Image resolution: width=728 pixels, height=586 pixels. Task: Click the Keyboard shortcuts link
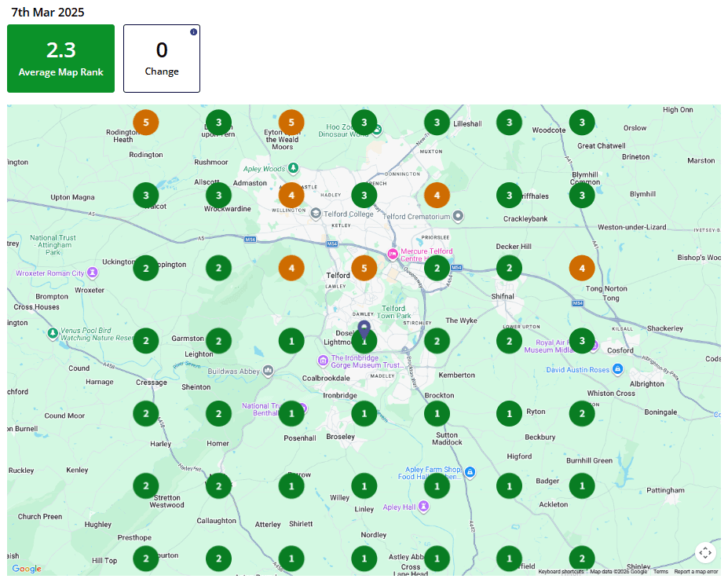pyautogui.click(x=559, y=572)
